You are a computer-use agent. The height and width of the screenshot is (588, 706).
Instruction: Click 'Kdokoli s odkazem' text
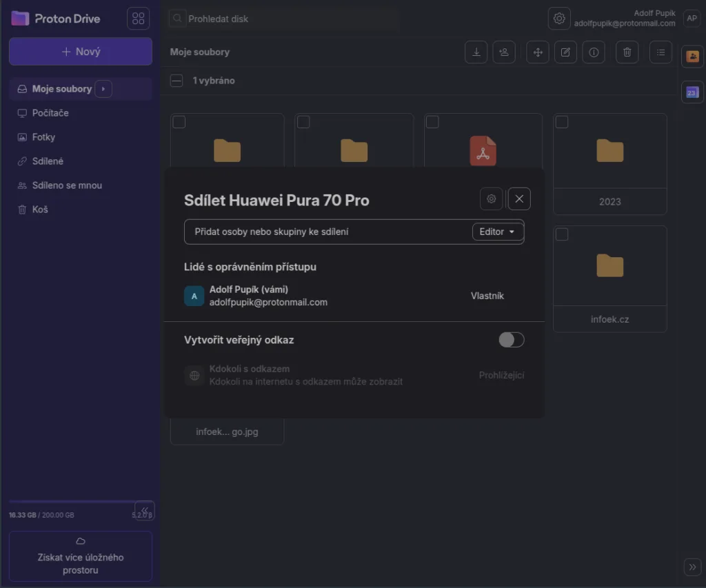click(x=250, y=369)
